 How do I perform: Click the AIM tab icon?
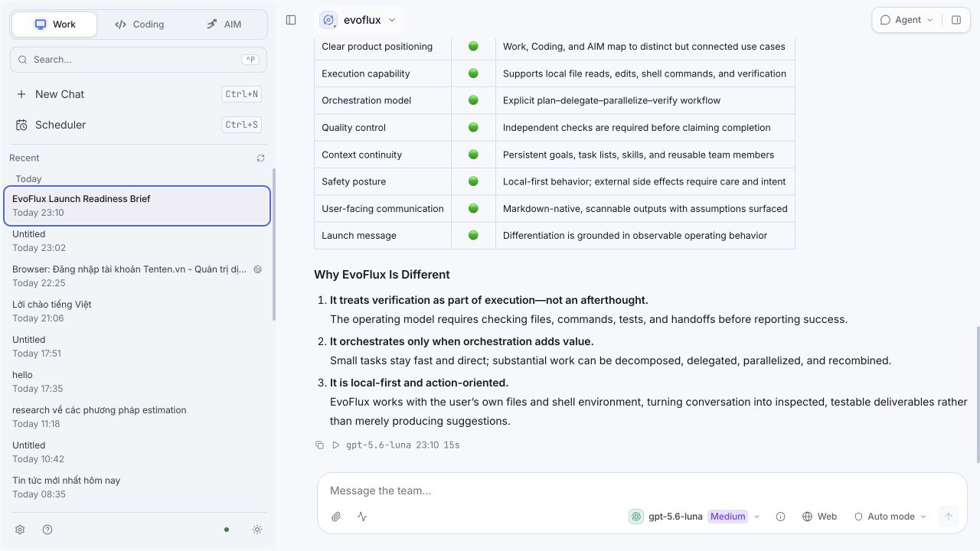point(212,24)
